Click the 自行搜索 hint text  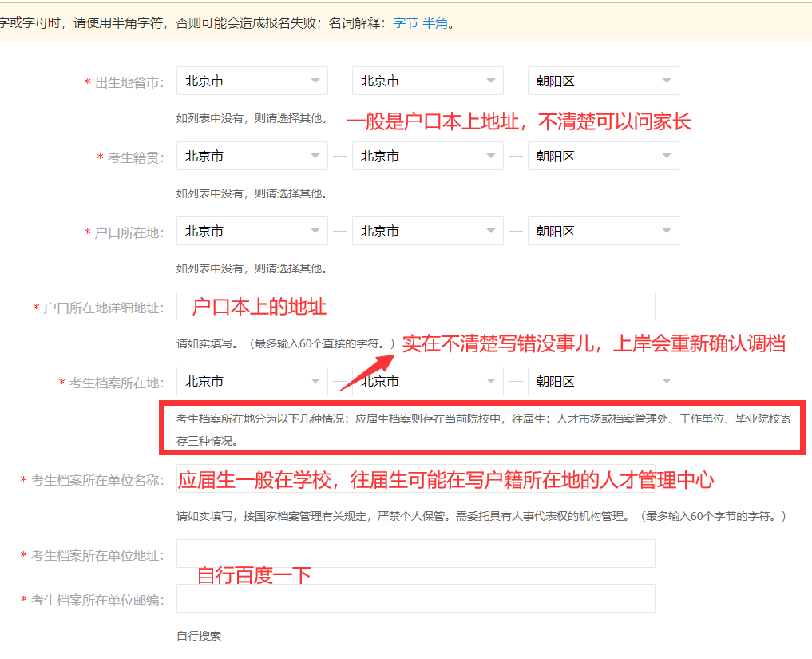click(x=199, y=636)
